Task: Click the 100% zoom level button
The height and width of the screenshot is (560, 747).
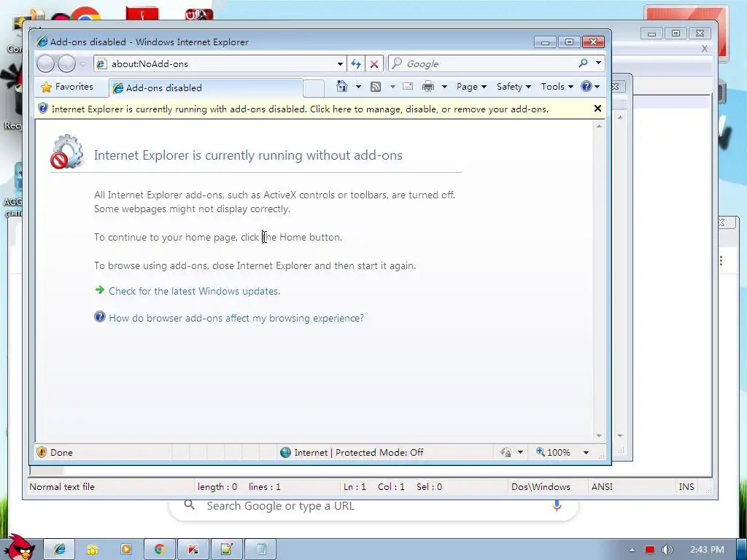Action: pos(553,452)
